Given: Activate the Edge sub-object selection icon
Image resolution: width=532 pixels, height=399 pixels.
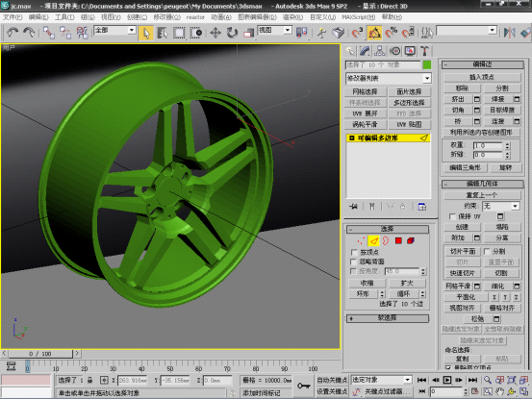Looking at the screenshot, I should pyautogui.click(x=373, y=240).
